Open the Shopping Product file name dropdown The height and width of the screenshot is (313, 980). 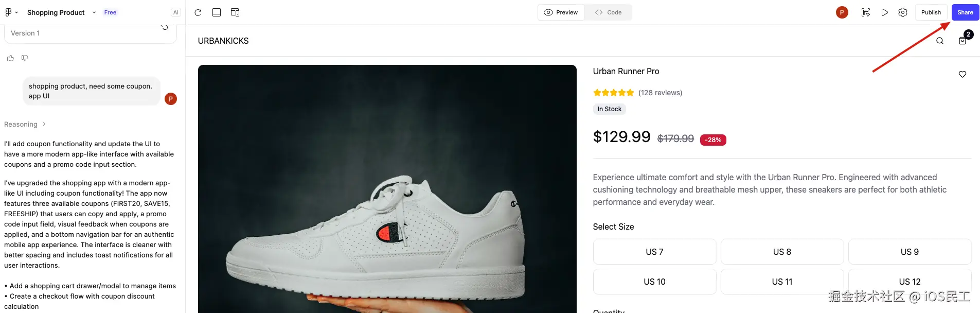tap(94, 12)
